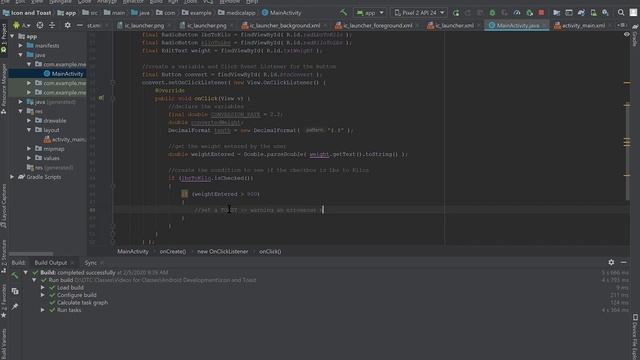The height and width of the screenshot is (360, 640).
Task: Select MainActivity in the project tree
Action: click(63, 74)
